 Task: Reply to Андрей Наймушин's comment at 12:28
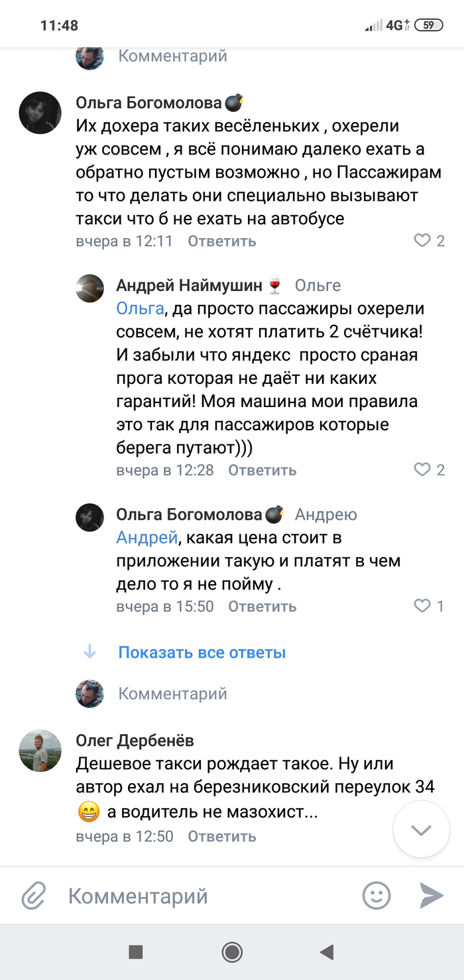tap(262, 470)
